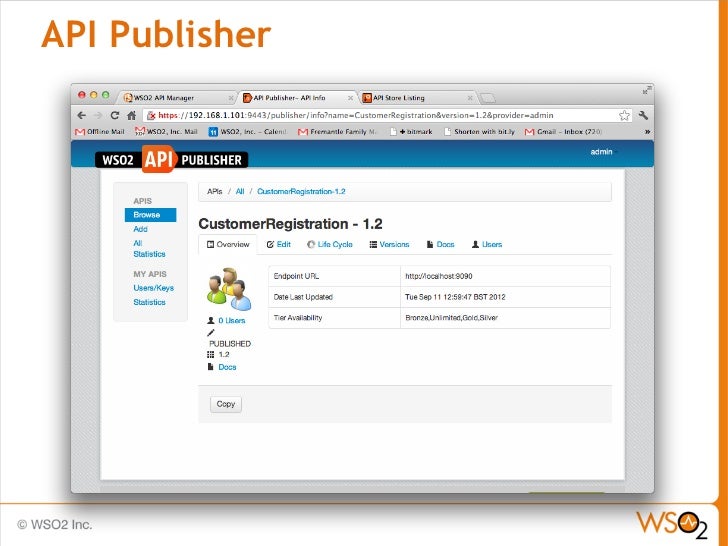Image resolution: width=728 pixels, height=546 pixels.
Task: Open the Gmail - Inbox bookmark
Action: [x=563, y=132]
